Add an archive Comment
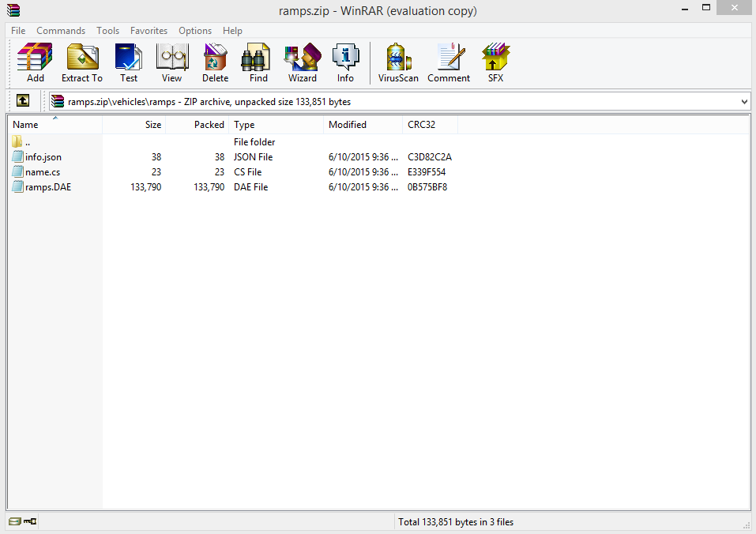 tap(449, 62)
